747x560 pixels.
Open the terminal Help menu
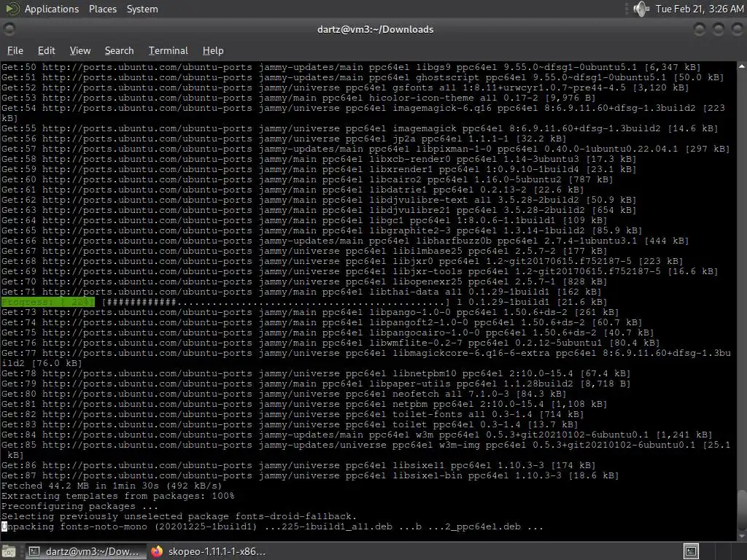[212, 50]
